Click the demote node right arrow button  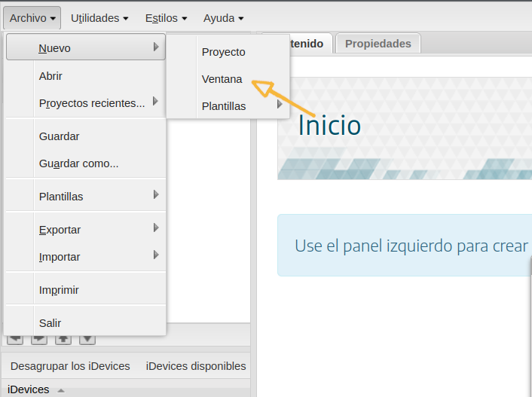(39, 340)
